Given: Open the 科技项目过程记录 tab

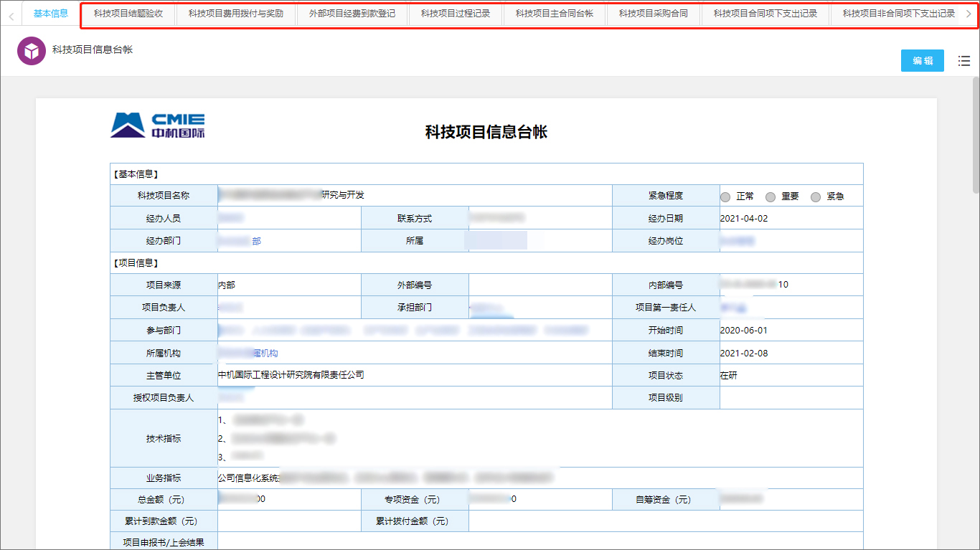Looking at the screenshot, I should click(x=456, y=14).
